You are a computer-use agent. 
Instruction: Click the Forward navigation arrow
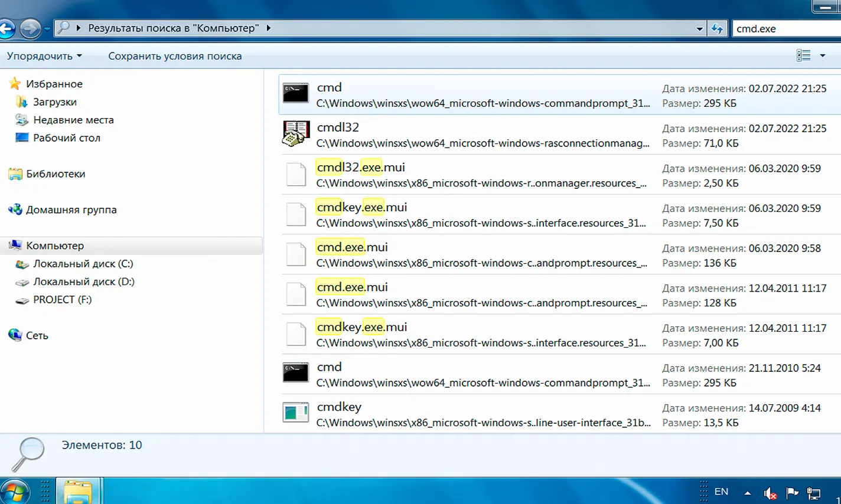pos(30,28)
